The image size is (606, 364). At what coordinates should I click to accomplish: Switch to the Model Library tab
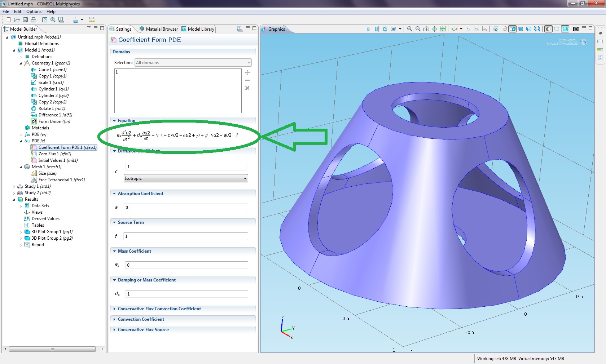coord(198,29)
